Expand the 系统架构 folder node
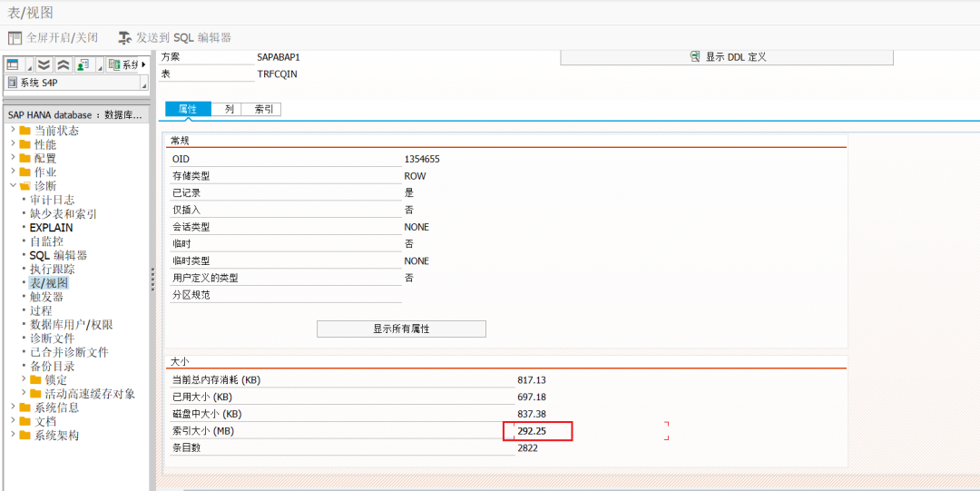The height and width of the screenshot is (491, 980). point(13,434)
